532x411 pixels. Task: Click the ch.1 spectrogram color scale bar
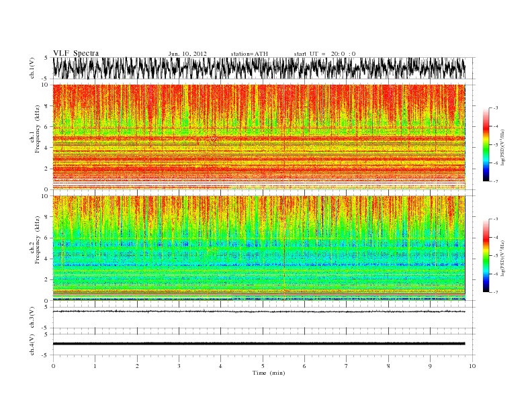(x=486, y=144)
